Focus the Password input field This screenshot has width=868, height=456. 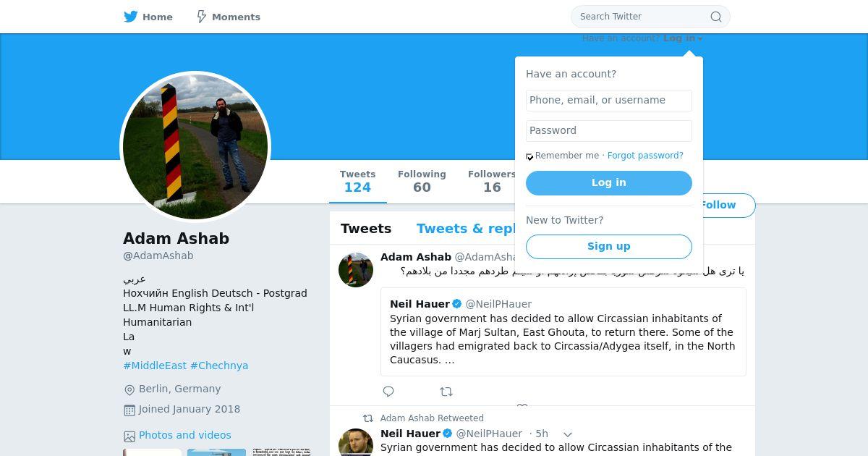point(609,131)
